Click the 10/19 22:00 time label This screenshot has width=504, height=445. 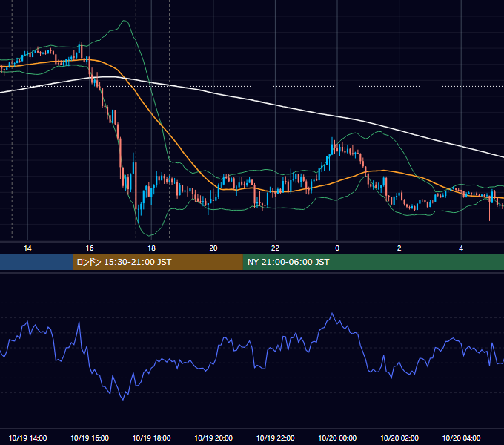click(x=275, y=438)
